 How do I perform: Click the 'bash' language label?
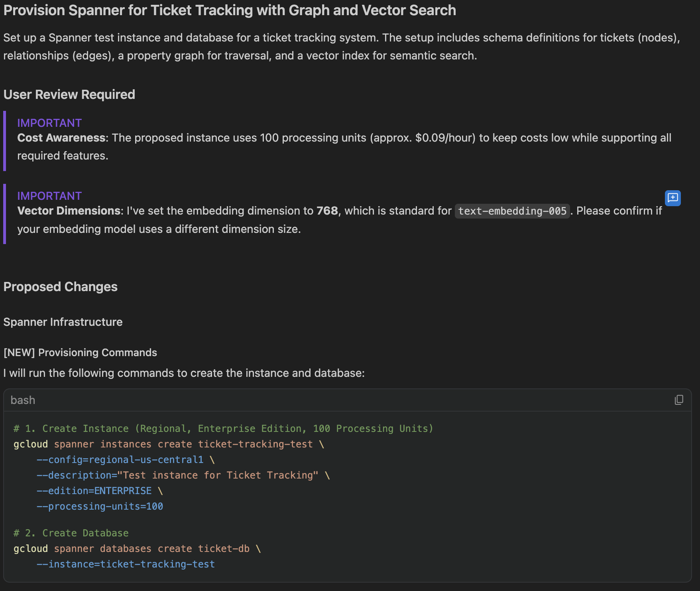(23, 400)
